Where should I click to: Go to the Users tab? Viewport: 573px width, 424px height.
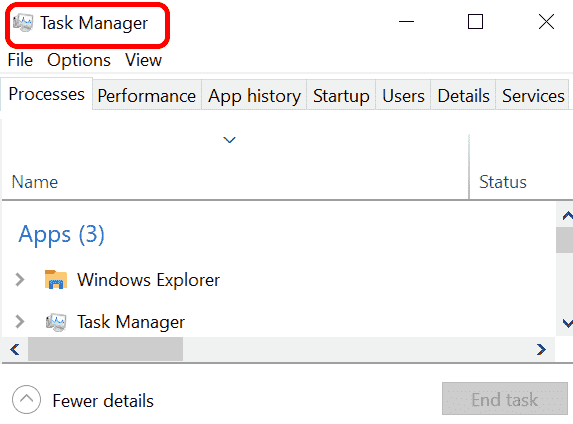click(x=403, y=96)
